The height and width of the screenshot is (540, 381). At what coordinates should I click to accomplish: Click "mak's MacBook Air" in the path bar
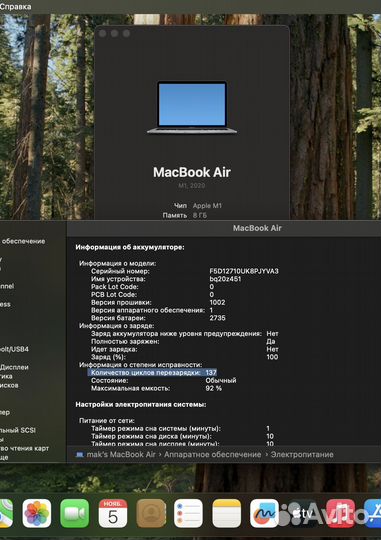(x=121, y=454)
